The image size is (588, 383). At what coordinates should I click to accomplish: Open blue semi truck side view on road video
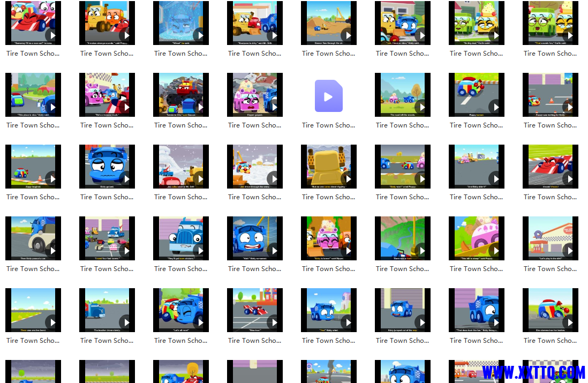tap(107, 310)
